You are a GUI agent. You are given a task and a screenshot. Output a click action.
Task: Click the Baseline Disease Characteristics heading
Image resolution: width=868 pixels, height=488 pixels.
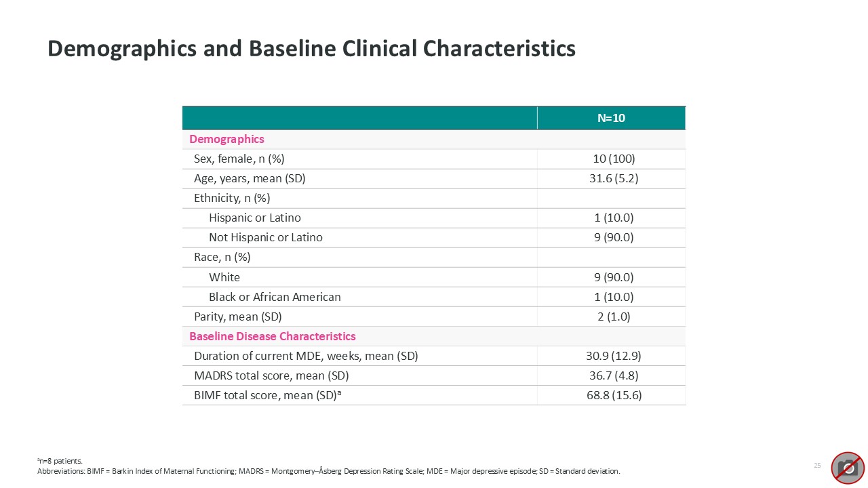pos(272,336)
